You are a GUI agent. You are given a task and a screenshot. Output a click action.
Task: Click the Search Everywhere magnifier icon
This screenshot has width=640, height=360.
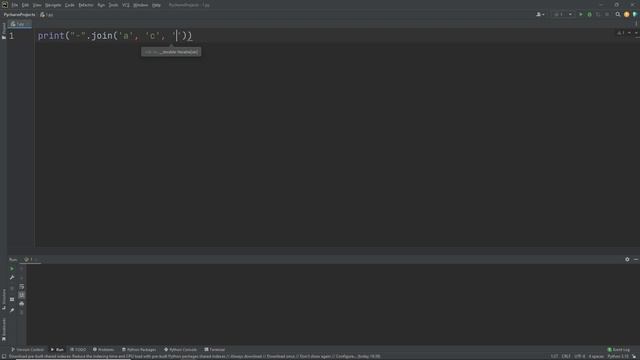click(x=618, y=15)
